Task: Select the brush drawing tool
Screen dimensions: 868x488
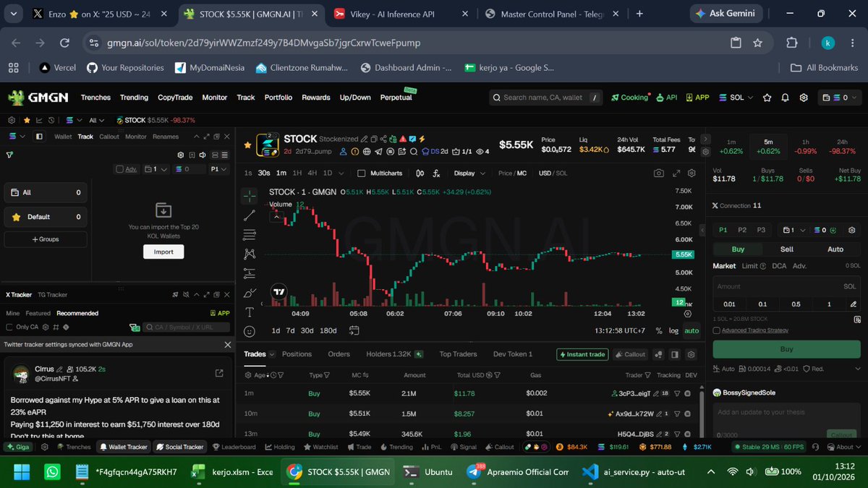Action: click(x=250, y=293)
